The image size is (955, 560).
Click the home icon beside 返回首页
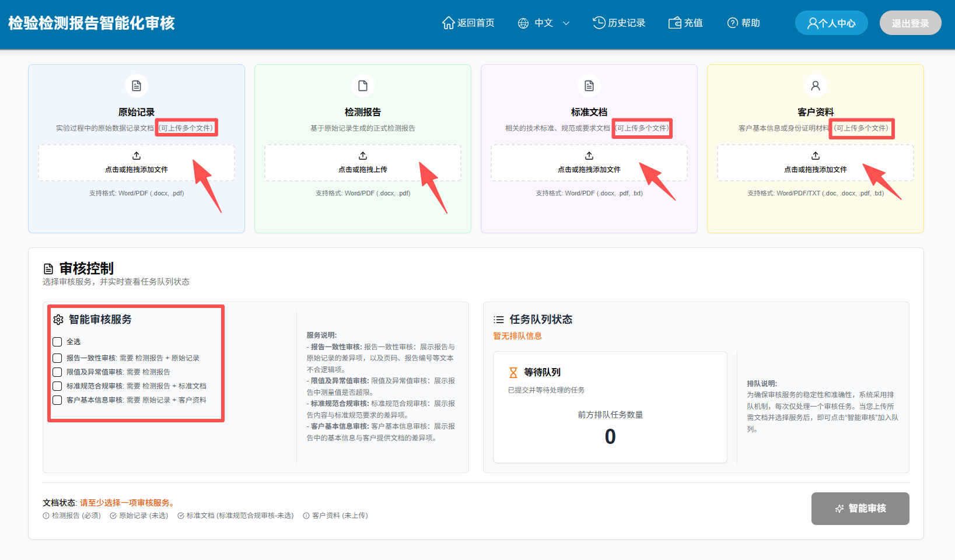448,23
